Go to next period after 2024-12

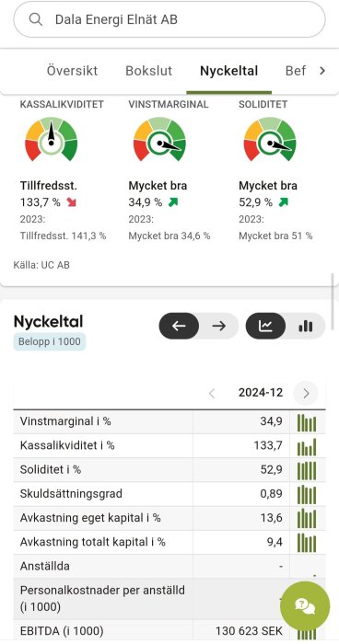click(x=306, y=394)
